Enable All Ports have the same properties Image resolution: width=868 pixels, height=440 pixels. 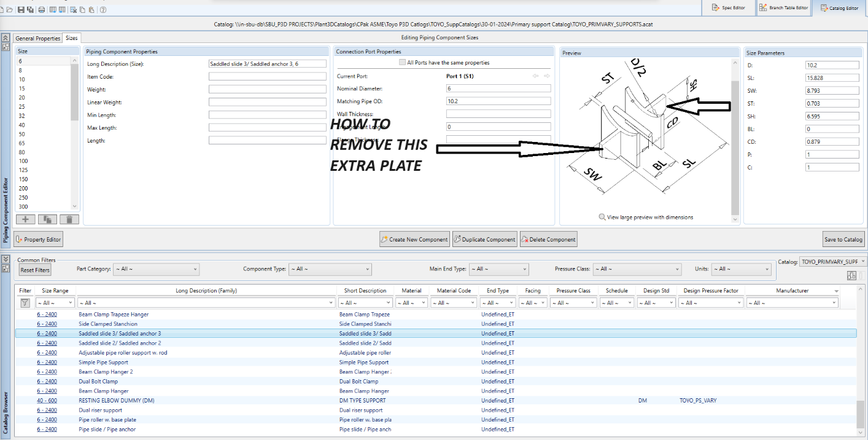403,62
